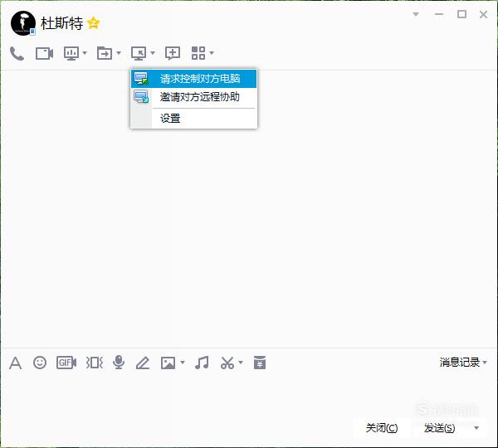Choose 邀请对方远程协助 menu item
Image resolution: width=498 pixels, height=448 pixels.
coord(193,97)
